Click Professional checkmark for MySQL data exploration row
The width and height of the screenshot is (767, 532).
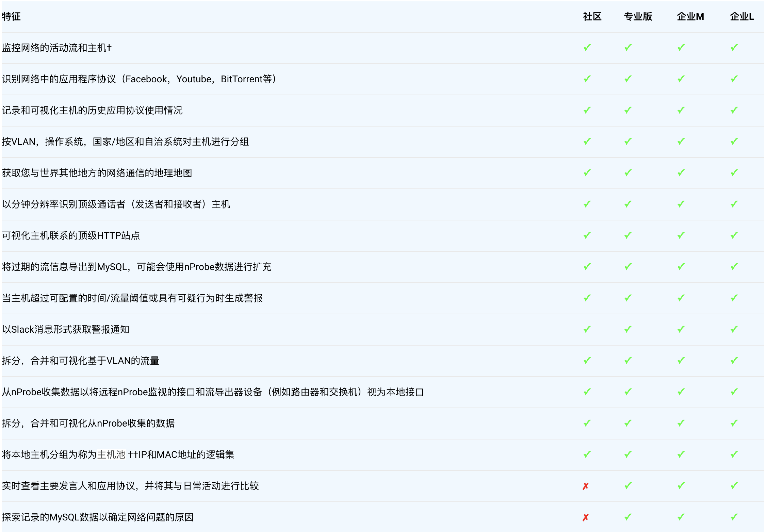(628, 517)
